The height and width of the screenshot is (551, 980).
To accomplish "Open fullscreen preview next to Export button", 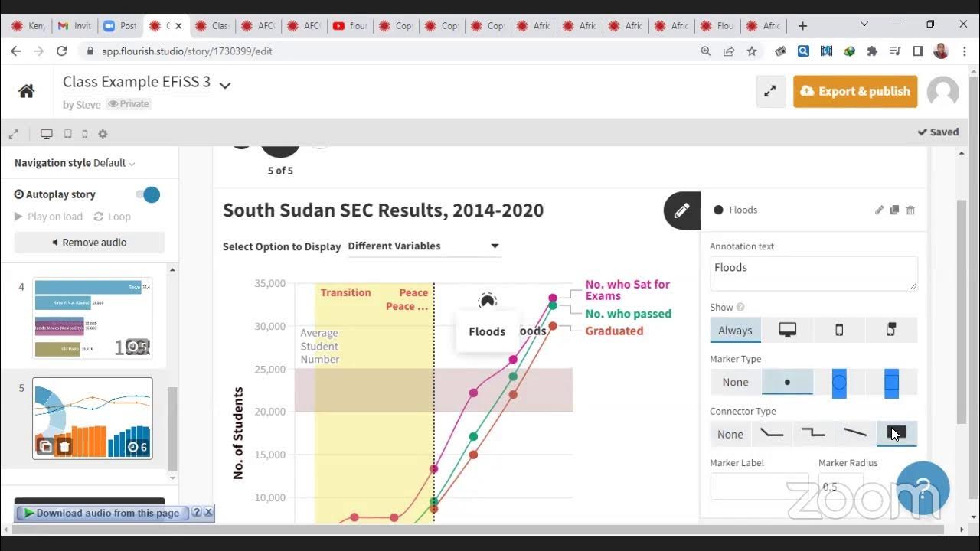I will (x=769, y=91).
